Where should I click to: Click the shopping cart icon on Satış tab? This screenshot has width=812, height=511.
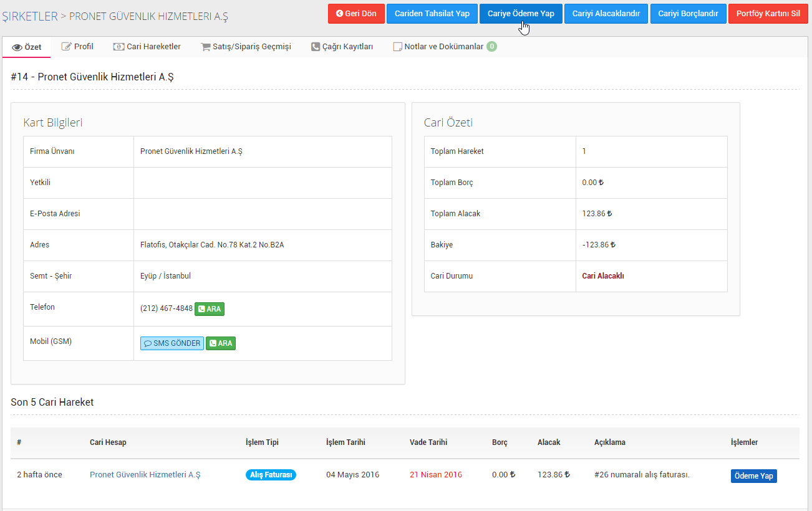click(x=206, y=47)
